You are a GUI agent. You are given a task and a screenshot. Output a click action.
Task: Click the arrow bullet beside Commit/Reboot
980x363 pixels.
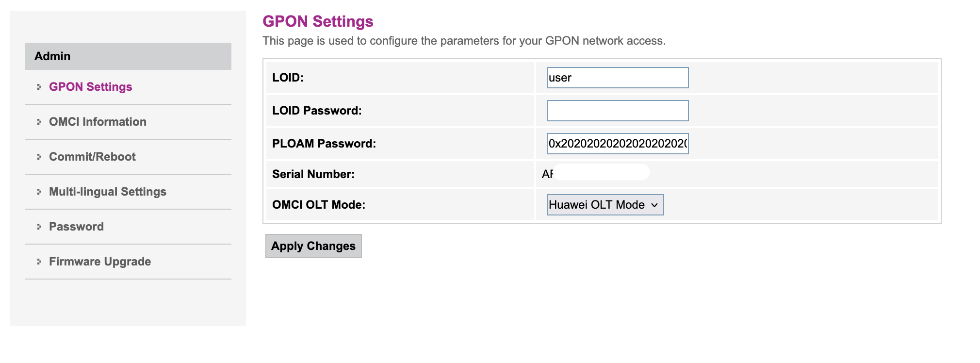[x=39, y=157]
